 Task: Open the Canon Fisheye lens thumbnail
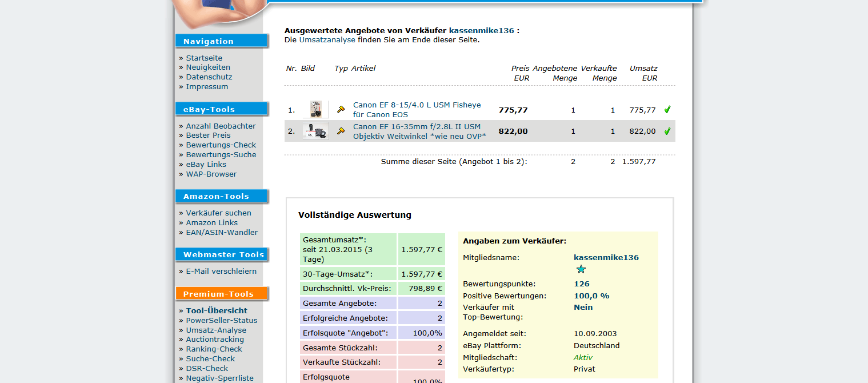point(315,109)
